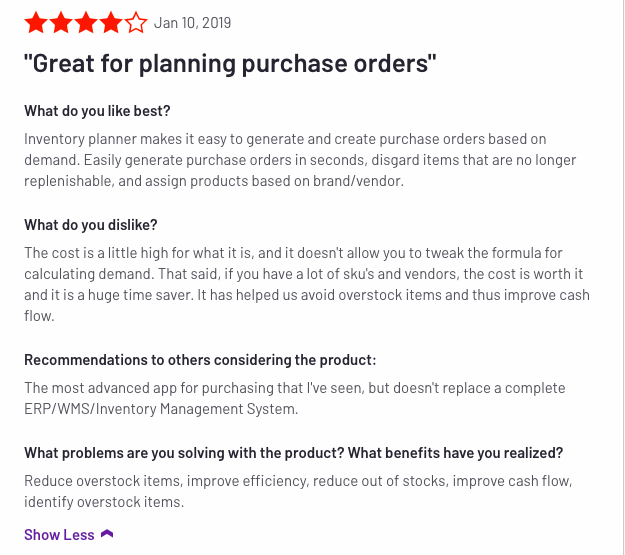This screenshot has width=625, height=555.
Task: Click the "Reduce overstock items" benefits paragraph
Action: pos(298,491)
